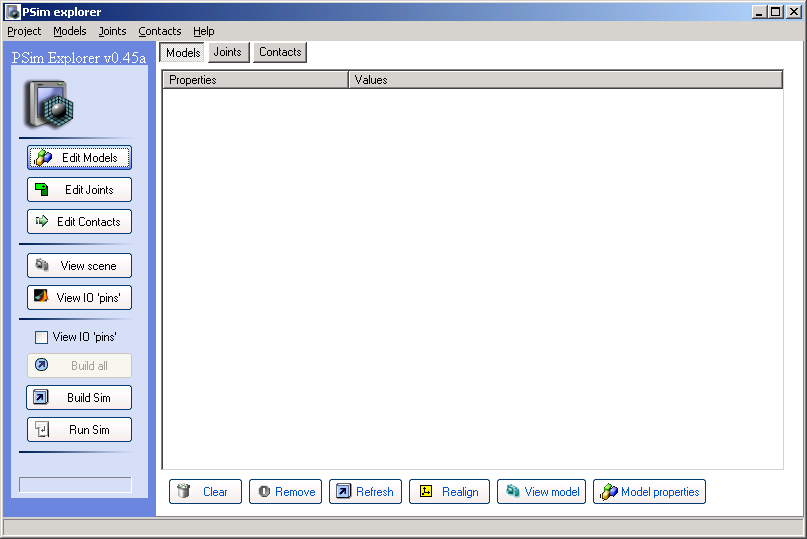Click the PSim Explorer logo image
The height and width of the screenshot is (539, 807).
point(50,102)
